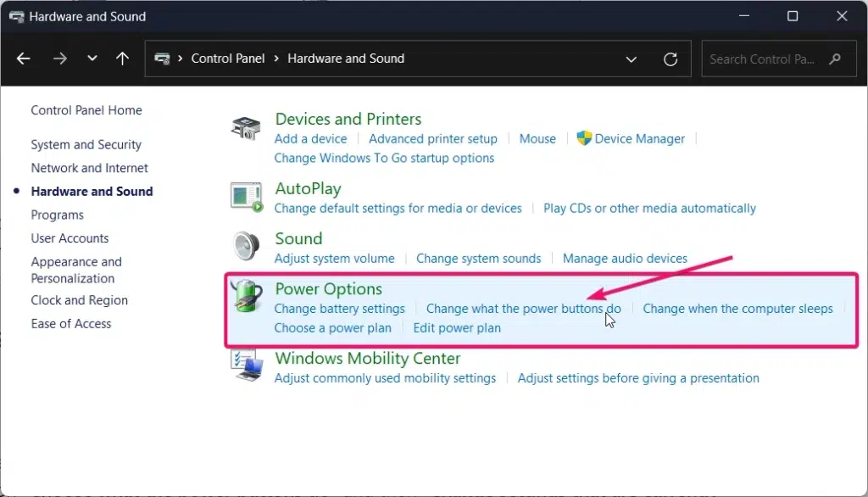The height and width of the screenshot is (497, 868).
Task: Open the Programs category
Action: click(57, 215)
